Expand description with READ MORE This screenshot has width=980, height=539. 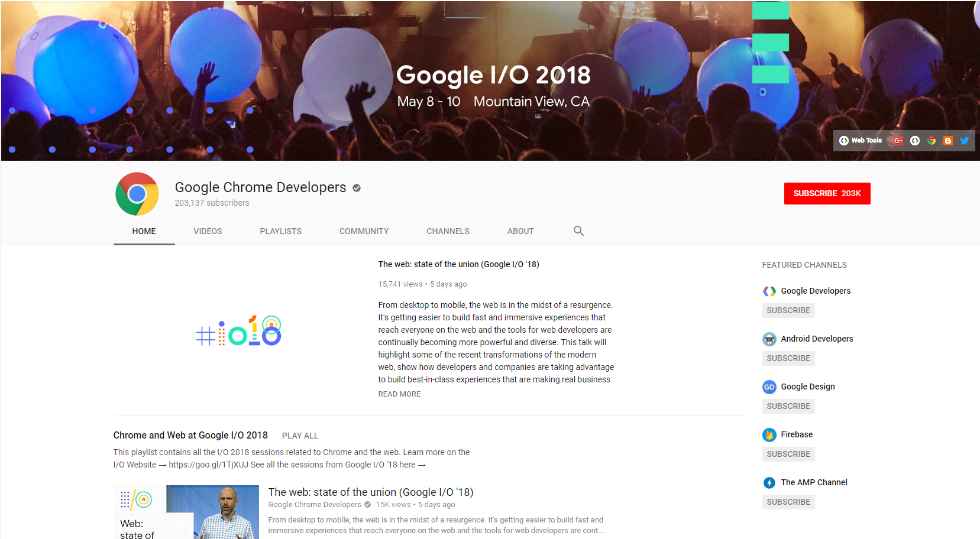[x=399, y=394]
